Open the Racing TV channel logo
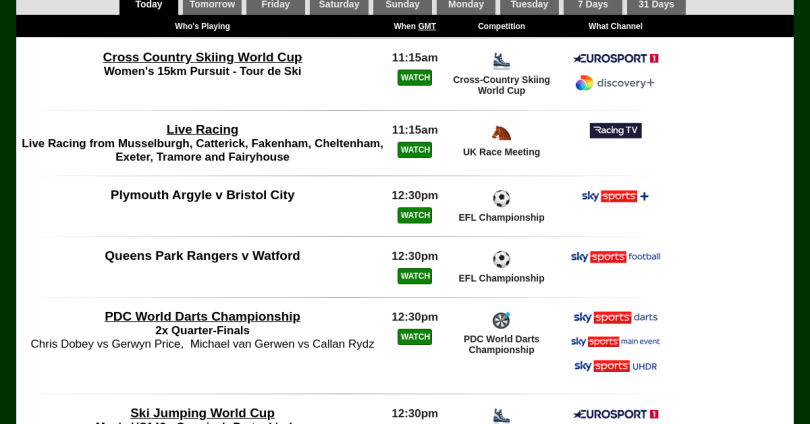810x424 pixels. coord(615,130)
